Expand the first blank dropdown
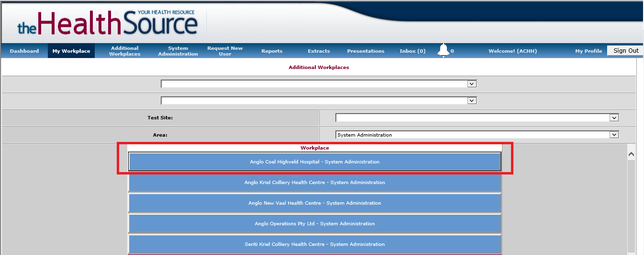Viewport: 644px width, 255px height. (319, 84)
